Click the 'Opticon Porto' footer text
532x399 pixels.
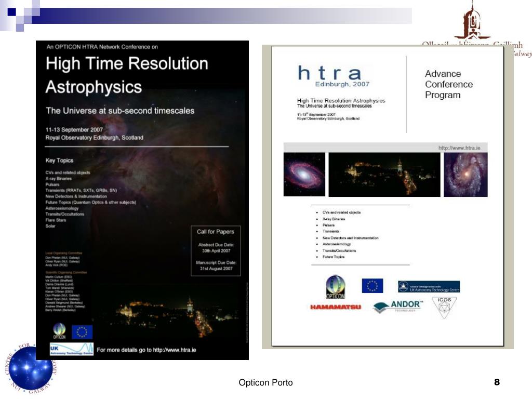tap(265, 383)
